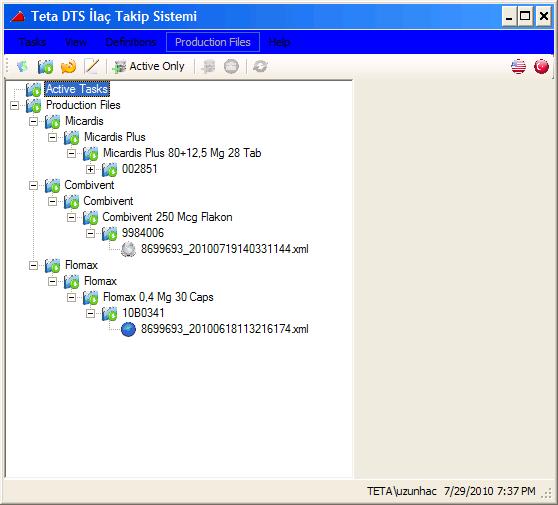Viewport: 558px width, 505px height.
Task: Collapse the Production Files root node
Action: click(14, 105)
